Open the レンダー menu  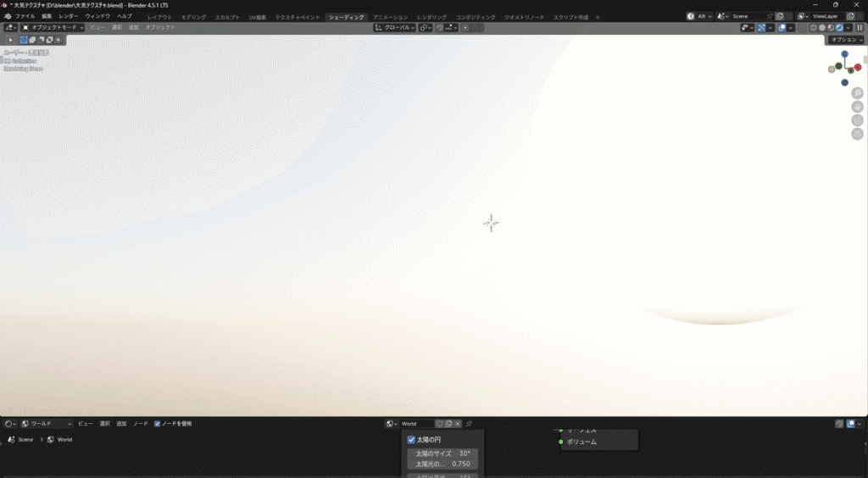68,17
